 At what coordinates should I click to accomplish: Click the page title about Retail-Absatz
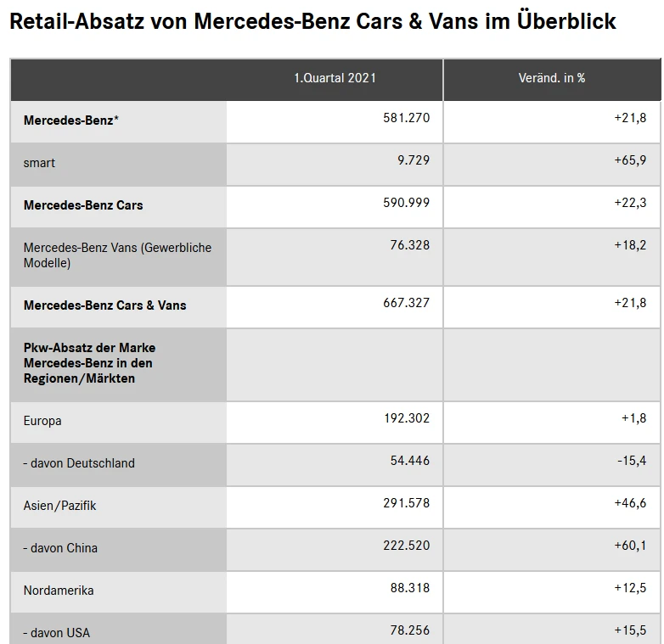312,21
